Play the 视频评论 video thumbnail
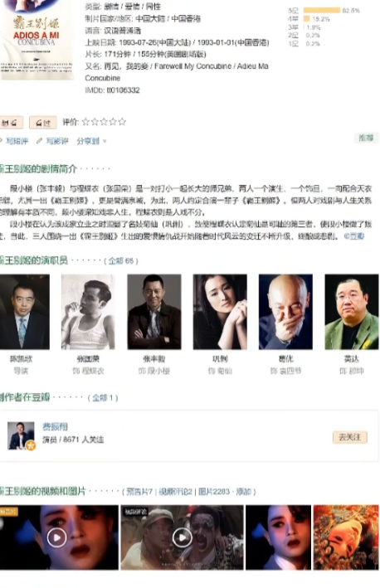The height and width of the screenshot is (588, 380). 182,537
